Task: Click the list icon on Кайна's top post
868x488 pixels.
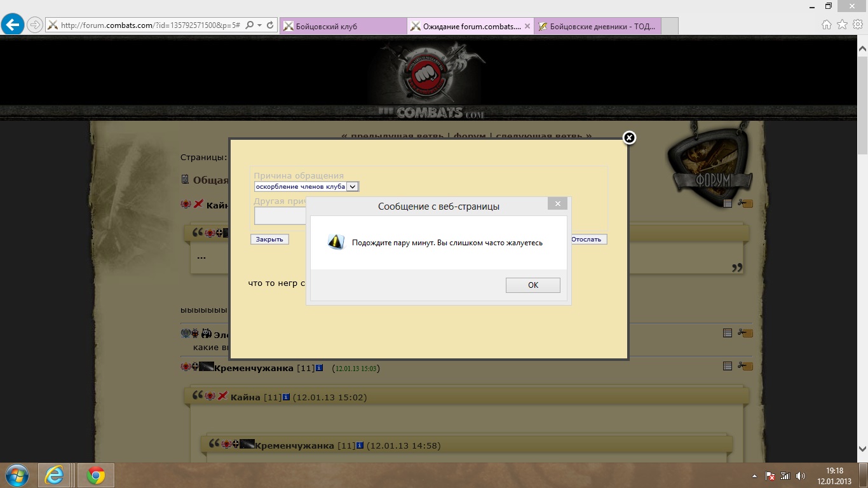Action: coord(728,203)
